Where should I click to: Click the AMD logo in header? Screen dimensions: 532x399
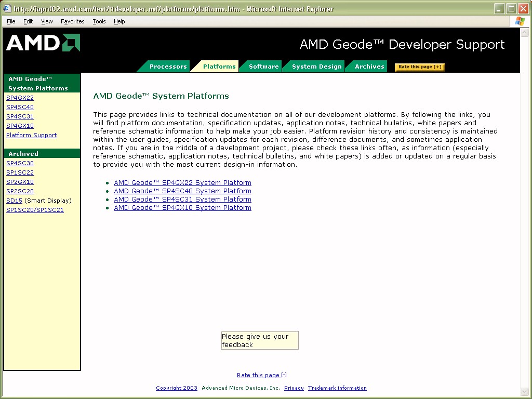pos(43,43)
